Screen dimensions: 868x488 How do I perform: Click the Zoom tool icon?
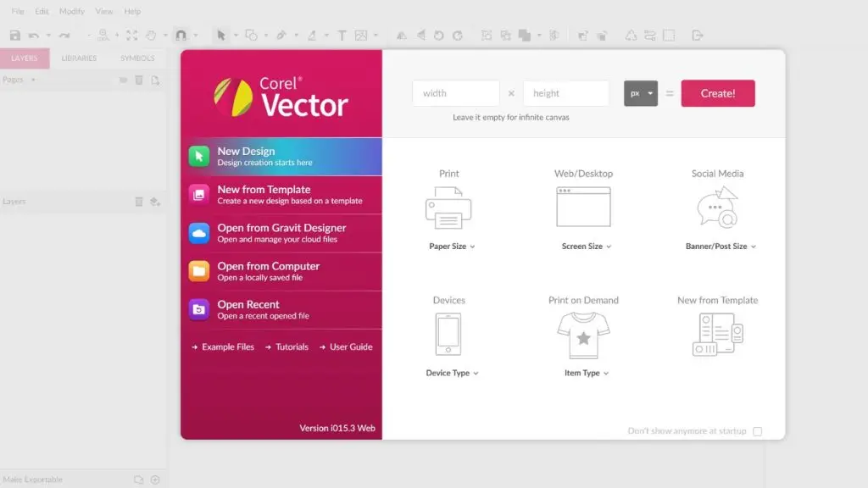click(x=103, y=36)
